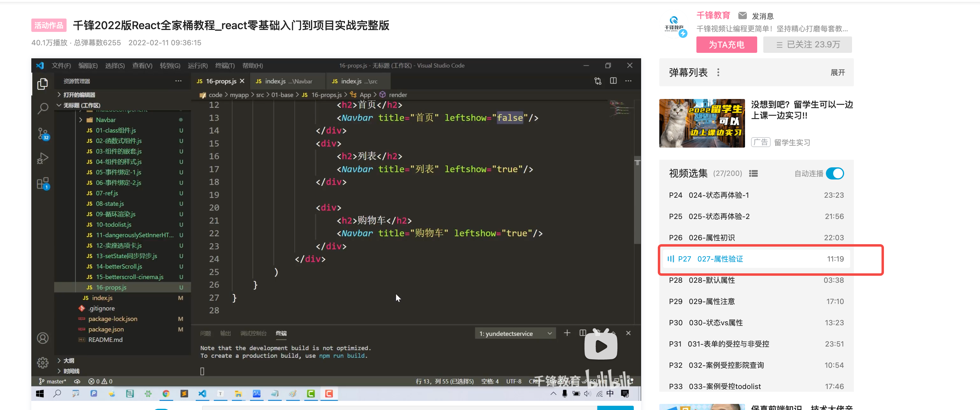This screenshot has width=980, height=410.
Task: Open the ad thumbnail with cat
Action: [x=702, y=123]
